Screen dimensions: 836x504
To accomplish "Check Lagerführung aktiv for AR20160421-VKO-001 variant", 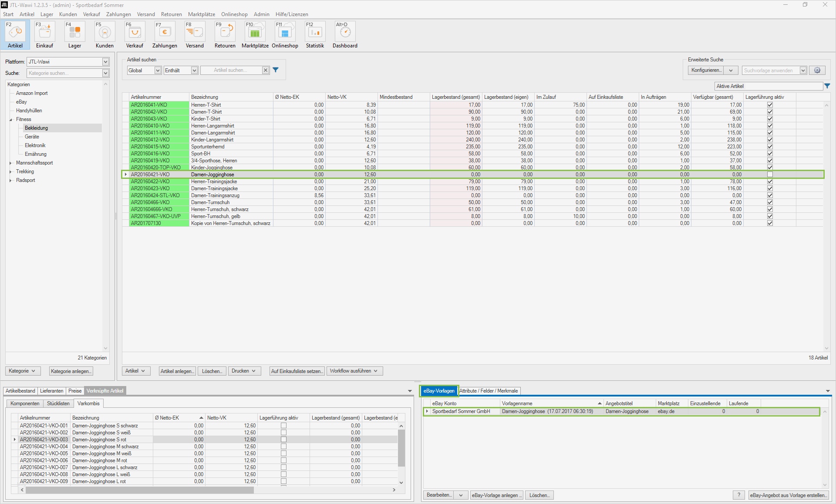I will coord(283,426).
